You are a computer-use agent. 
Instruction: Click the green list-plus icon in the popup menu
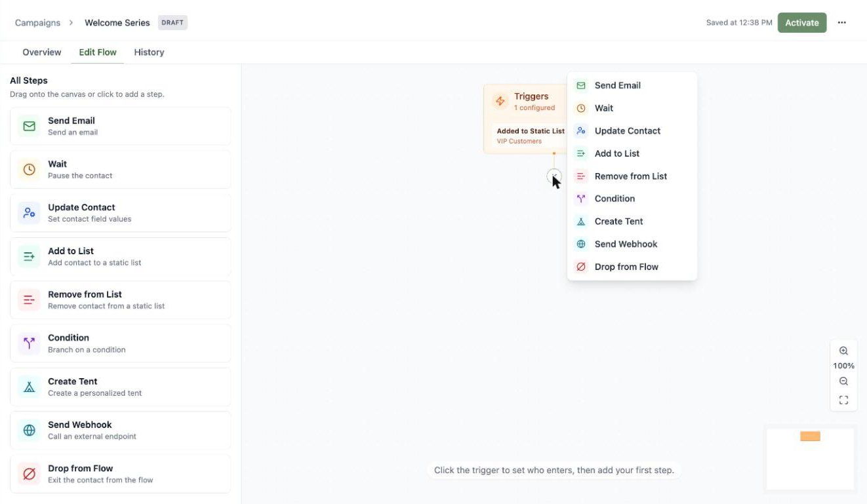tap(581, 153)
